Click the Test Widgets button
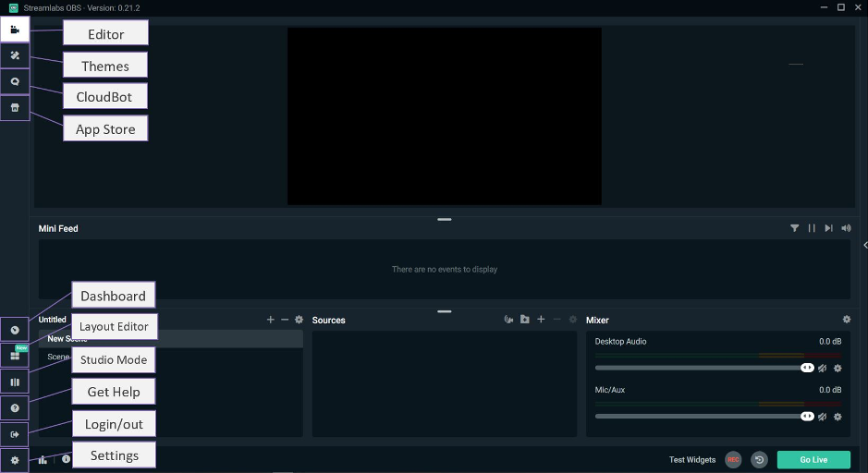This screenshot has height=473, width=868. pyautogui.click(x=692, y=460)
